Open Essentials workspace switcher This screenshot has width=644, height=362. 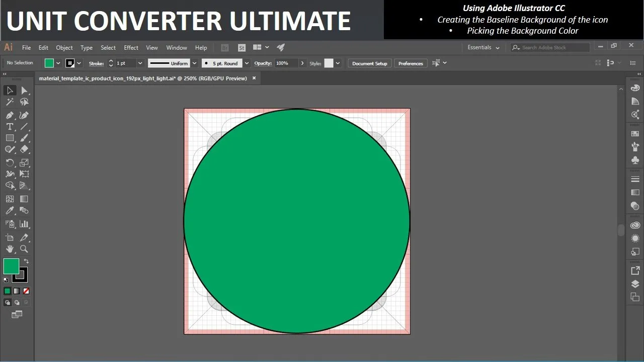tap(484, 47)
